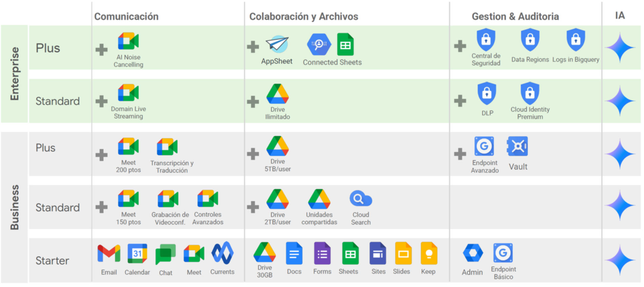
Task: Click the Comunicación column header
Action: point(126,16)
